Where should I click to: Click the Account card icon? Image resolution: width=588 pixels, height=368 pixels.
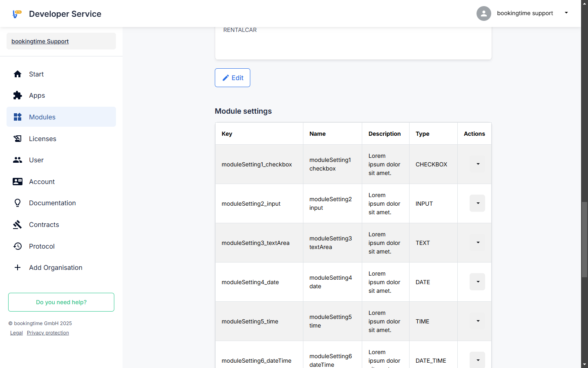(x=18, y=182)
